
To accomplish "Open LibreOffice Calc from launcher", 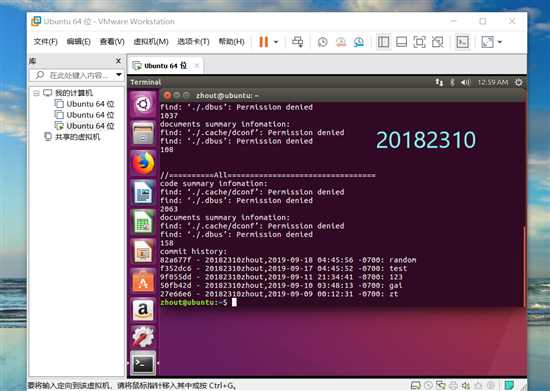I will (x=143, y=222).
